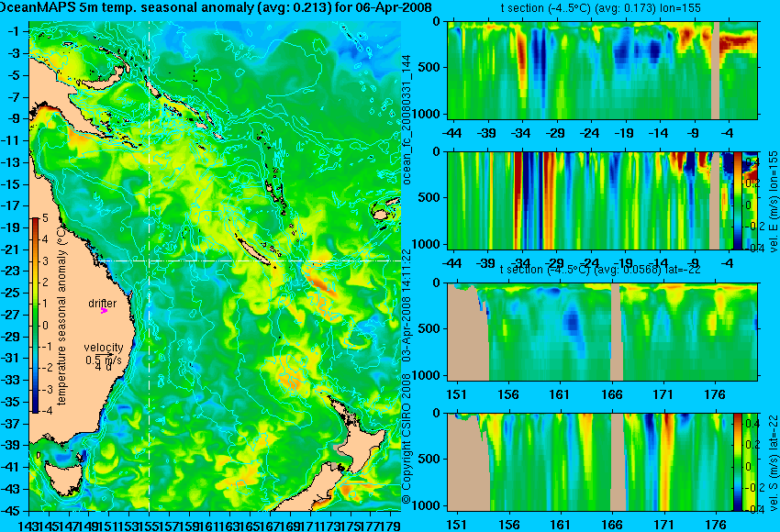Click the 'velocity' legend label
Image resolution: width=780 pixels, height=532 pixels.
(104, 348)
